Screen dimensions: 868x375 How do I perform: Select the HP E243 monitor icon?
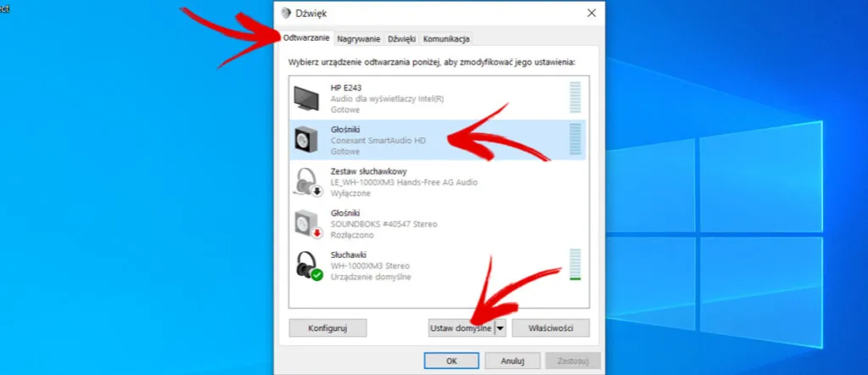(x=306, y=98)
